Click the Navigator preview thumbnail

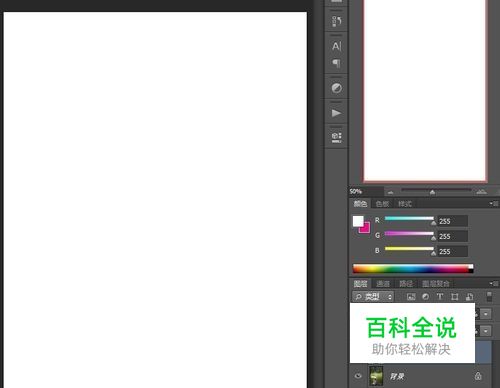(x=425, y=90)
